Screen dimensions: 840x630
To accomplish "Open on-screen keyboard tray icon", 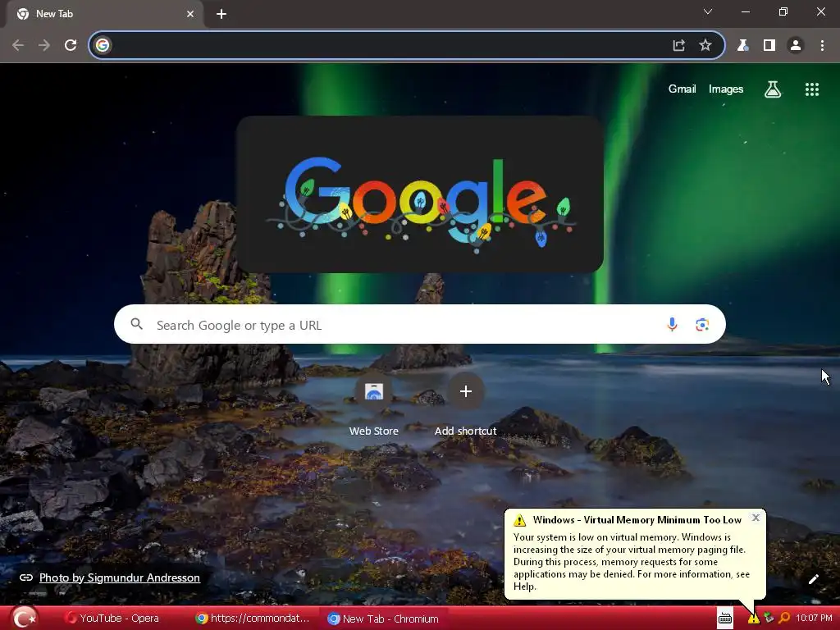I will (x=725, y=619).
